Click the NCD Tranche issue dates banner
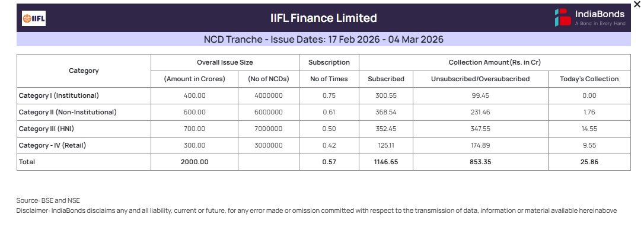 click(x=323, y=40)
